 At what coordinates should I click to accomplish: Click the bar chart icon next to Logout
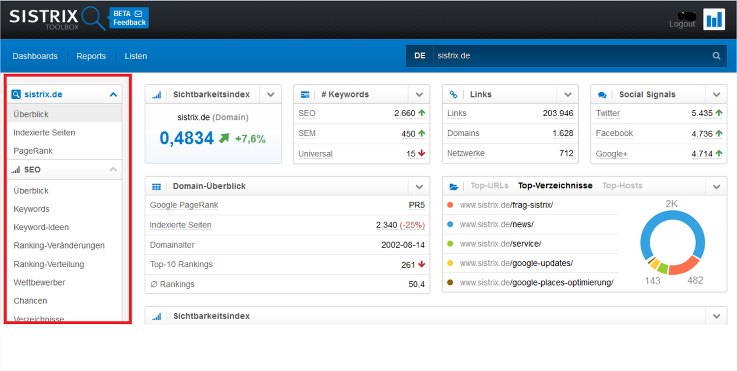[x=714, y=19]
